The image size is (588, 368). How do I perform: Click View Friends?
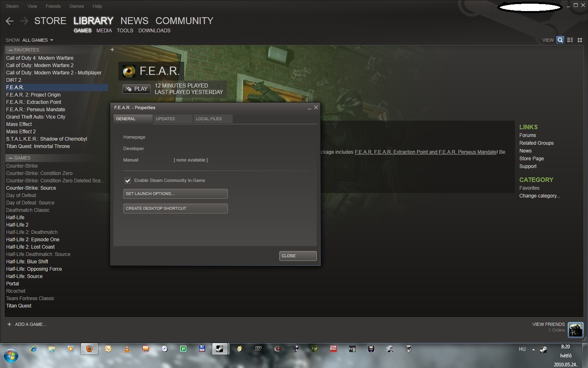(548, 324)
